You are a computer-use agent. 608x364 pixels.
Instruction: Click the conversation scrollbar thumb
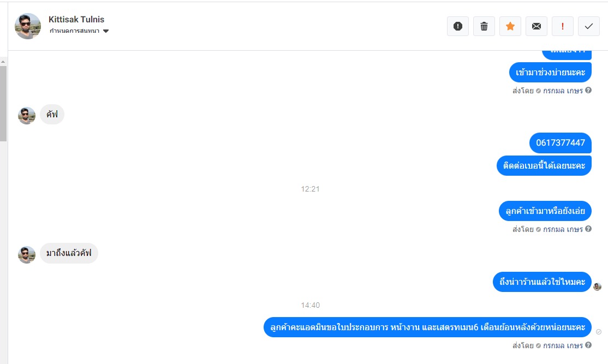[3, 104]
